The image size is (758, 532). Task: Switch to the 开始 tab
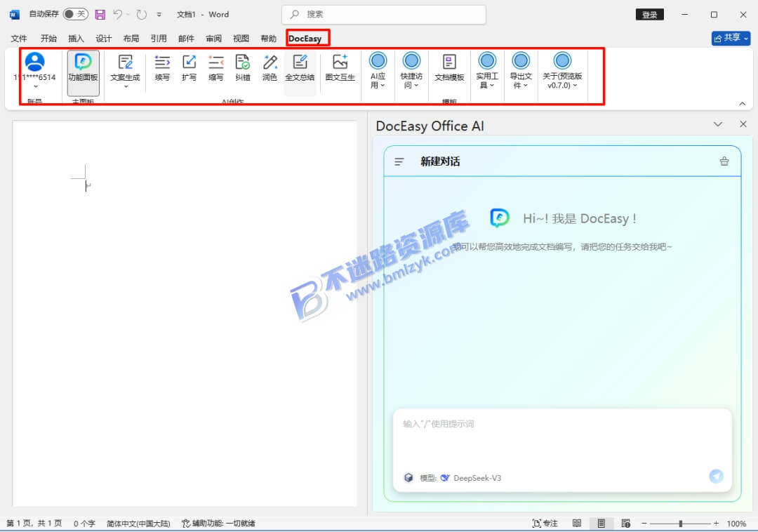pos(48,38)
